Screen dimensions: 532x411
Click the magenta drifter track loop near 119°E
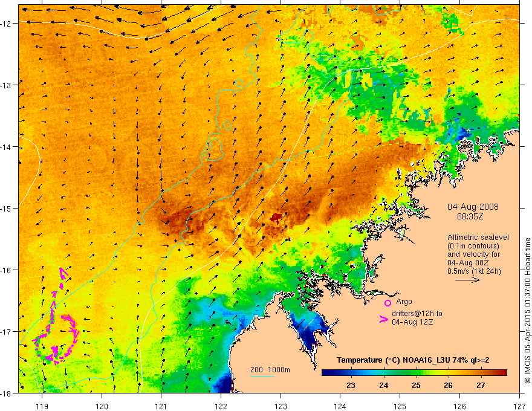click(x=57, y=339)
